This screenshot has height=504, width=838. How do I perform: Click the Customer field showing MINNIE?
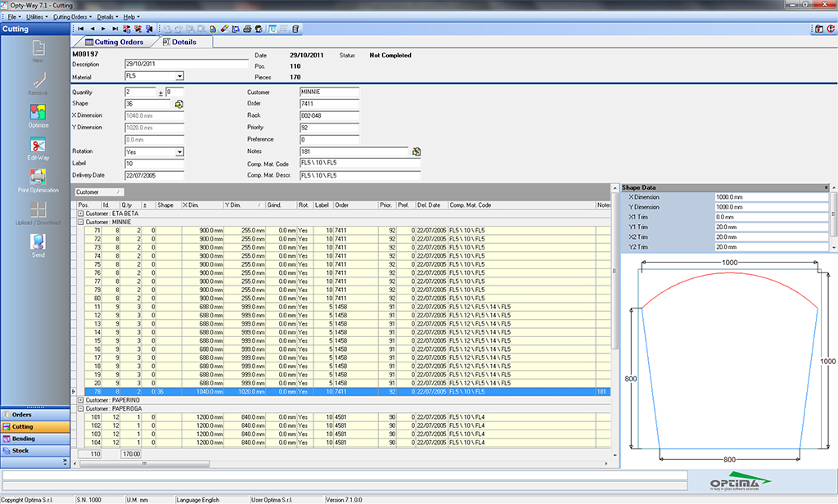(329, 92)
